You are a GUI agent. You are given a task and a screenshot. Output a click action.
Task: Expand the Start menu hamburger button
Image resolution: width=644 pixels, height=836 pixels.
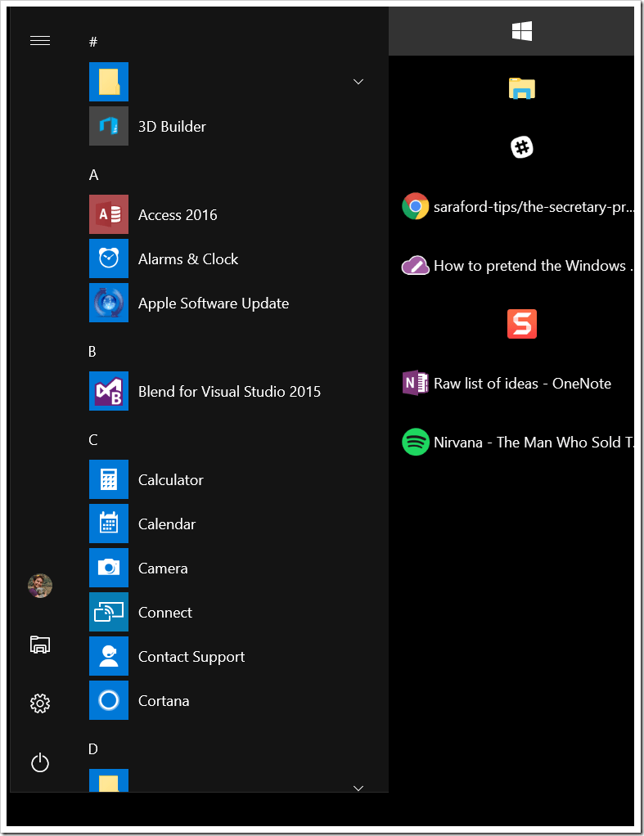point(40,41)
